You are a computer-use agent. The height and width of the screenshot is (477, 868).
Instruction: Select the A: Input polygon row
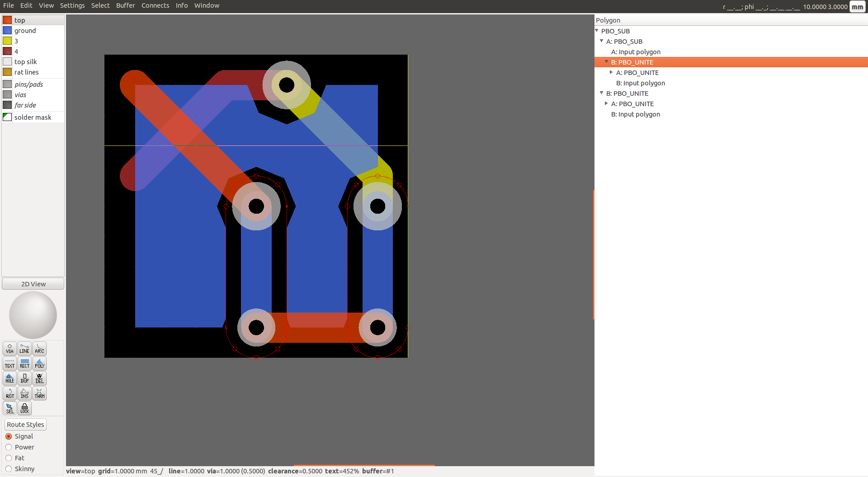[x=731, y=52]
